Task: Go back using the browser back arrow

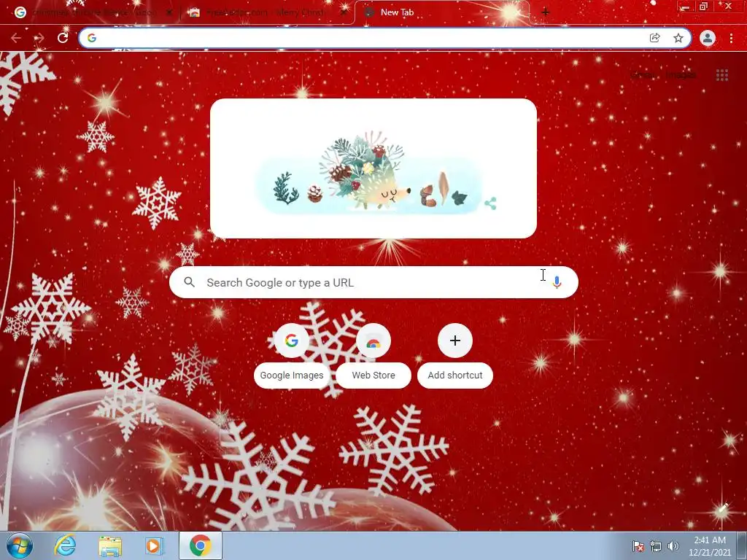Action: [16, 38]
